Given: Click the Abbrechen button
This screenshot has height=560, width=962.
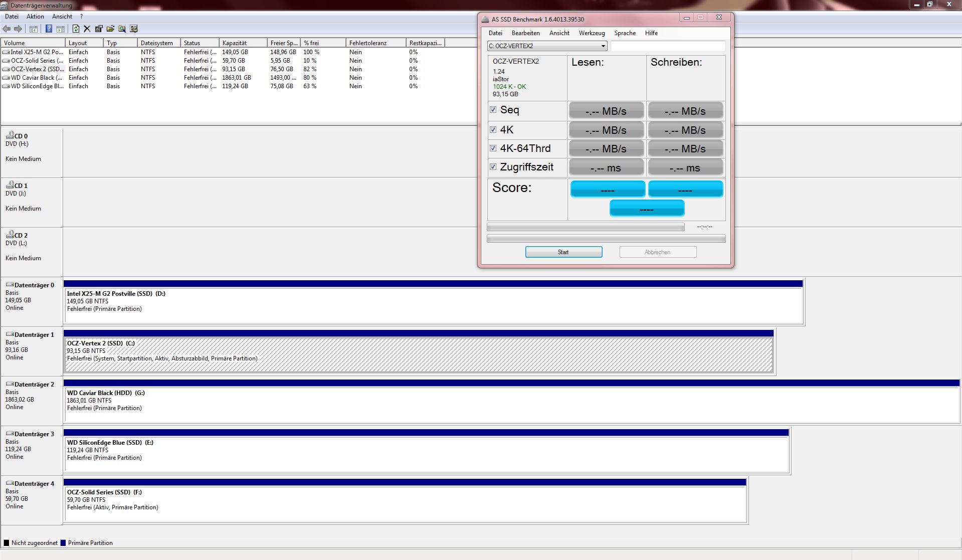Looking at the screenshot, I should pyautogui.click(x=658, y=252).
